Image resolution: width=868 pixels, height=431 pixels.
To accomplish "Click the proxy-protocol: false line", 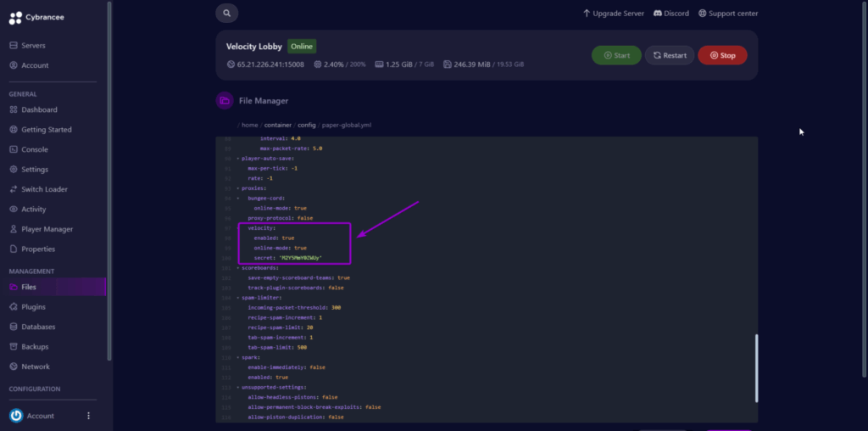I will coord(280,218).
